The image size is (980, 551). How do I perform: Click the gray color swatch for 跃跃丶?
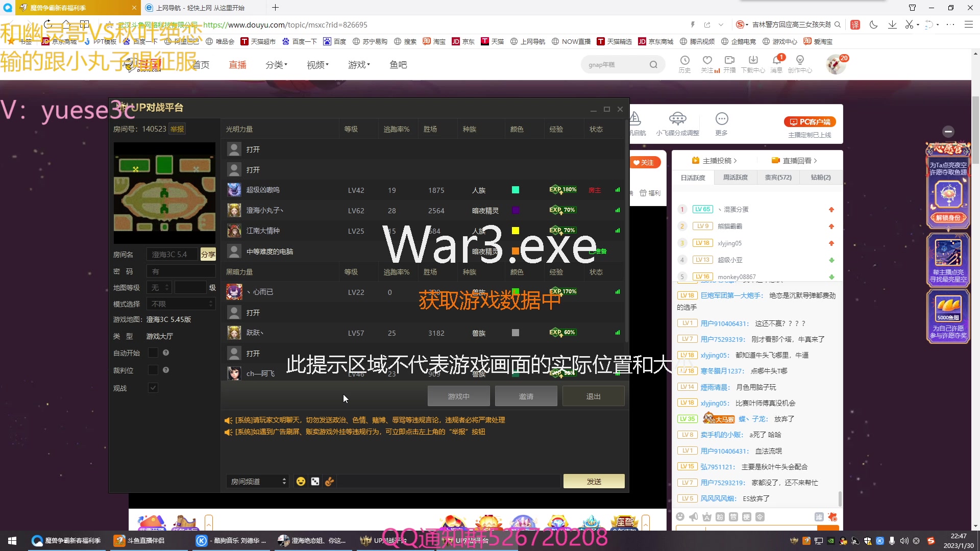point(516,333)
